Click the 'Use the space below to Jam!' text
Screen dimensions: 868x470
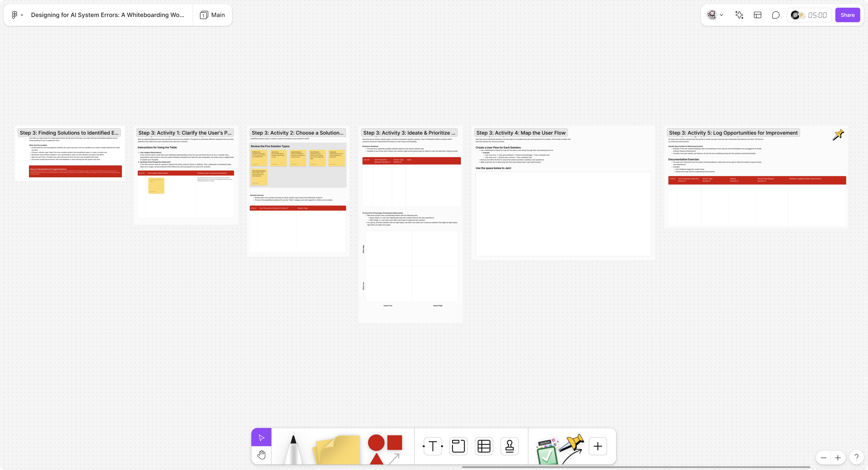click(493, 168)
